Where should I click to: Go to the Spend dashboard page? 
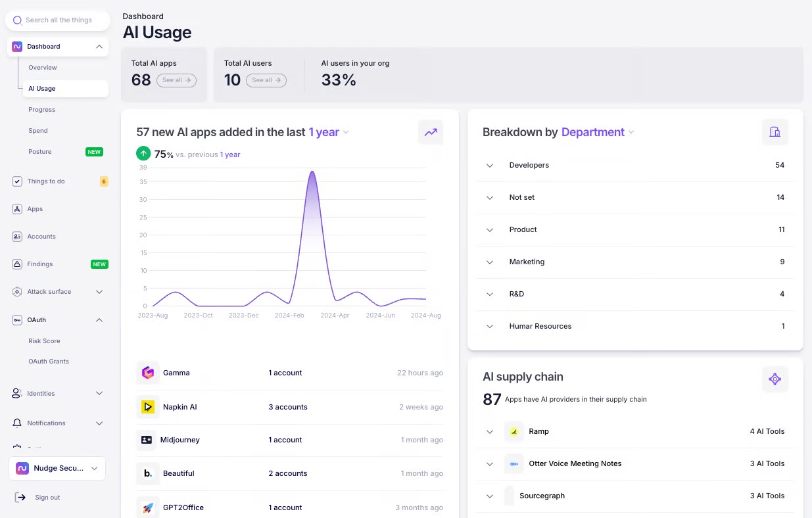tap(38, 131)
